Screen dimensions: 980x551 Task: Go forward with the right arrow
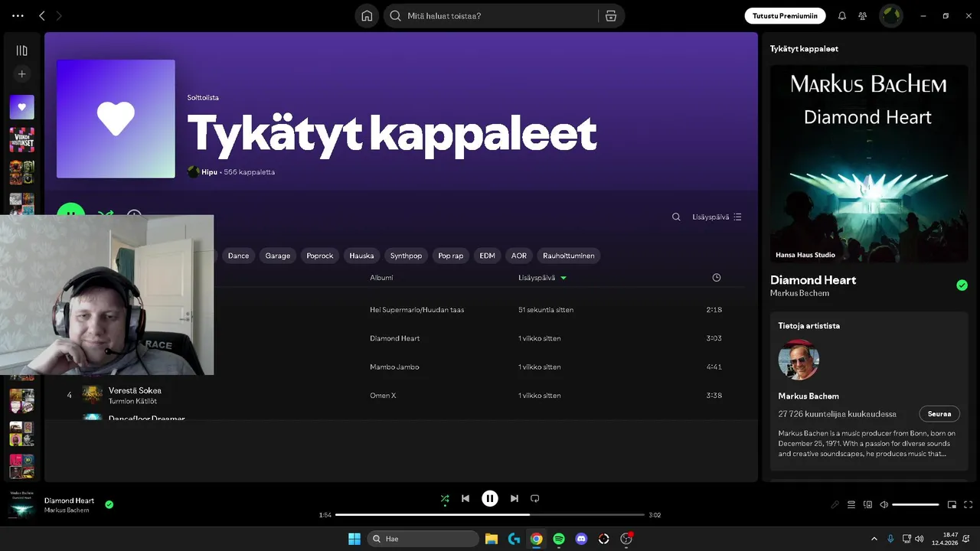(x=60, y=15)
